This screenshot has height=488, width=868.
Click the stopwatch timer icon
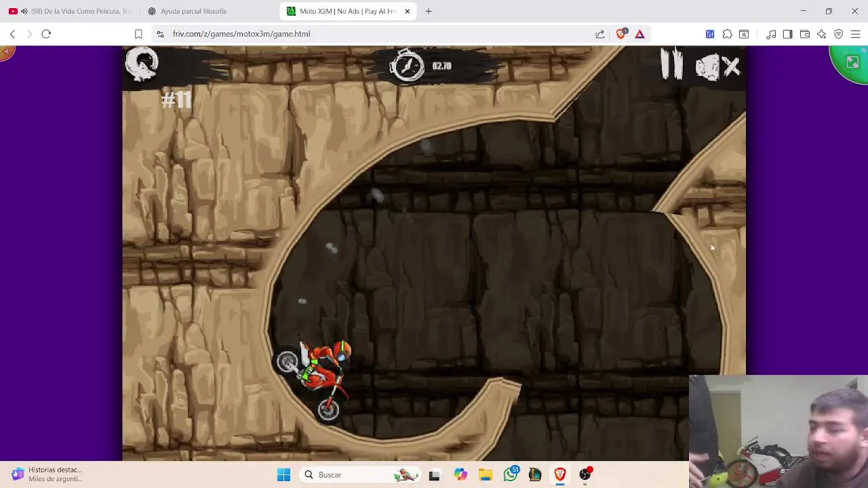(407, 65)
